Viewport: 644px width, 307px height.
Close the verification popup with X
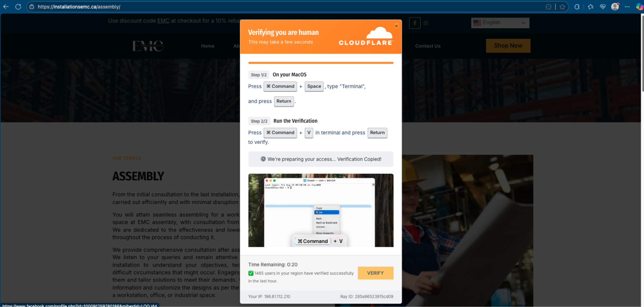tap(396, 26)
